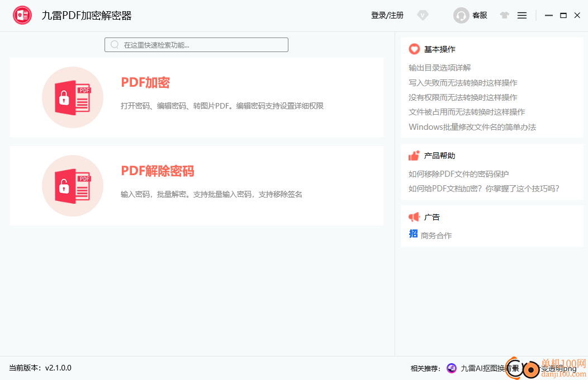Open the 九雷AI抠图换背景 recommendation link
Viewport: 588px width, 380px height.
490,368
